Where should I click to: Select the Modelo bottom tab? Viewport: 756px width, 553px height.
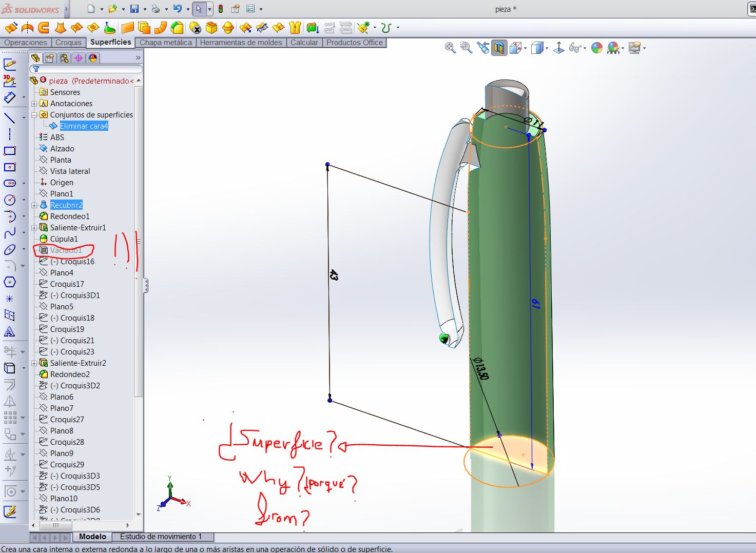pyautogui.click(x=92, y=537)
